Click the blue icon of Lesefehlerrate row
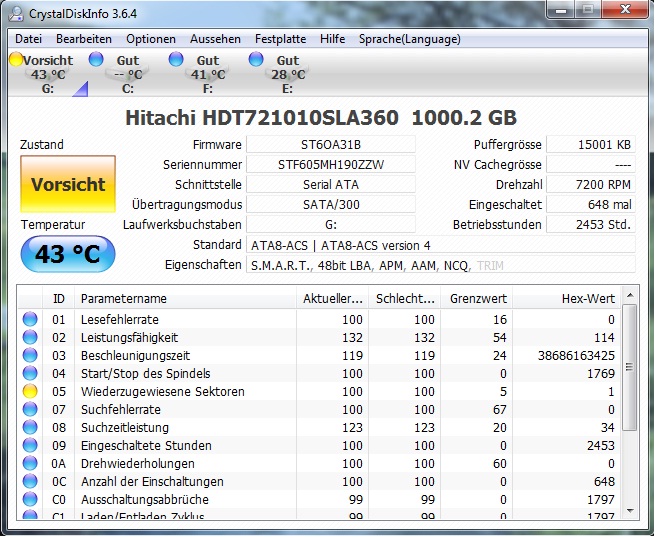Screen dimensions: 655x538 click(30, 319)
